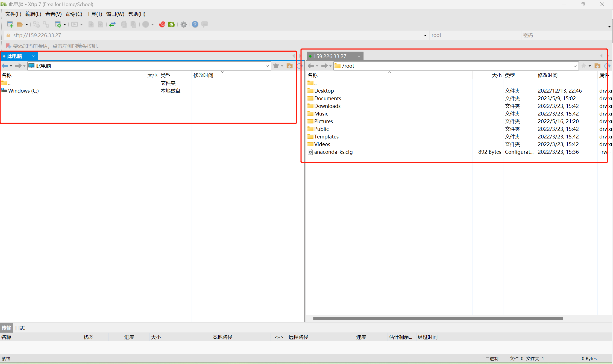Switch to the 日志 tab
Image resolution: width=613 pixels, height=364 pixels.
click(x=20, y=328)
